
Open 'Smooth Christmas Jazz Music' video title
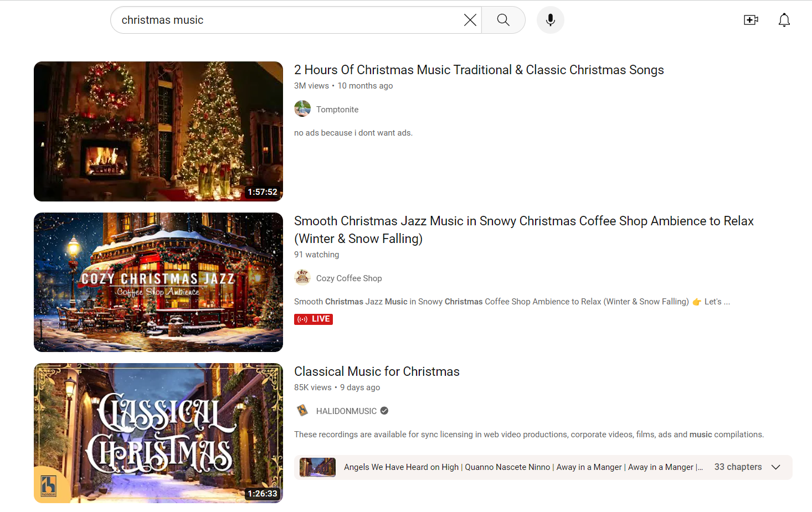pyautogui.click(x=524, y=230)
